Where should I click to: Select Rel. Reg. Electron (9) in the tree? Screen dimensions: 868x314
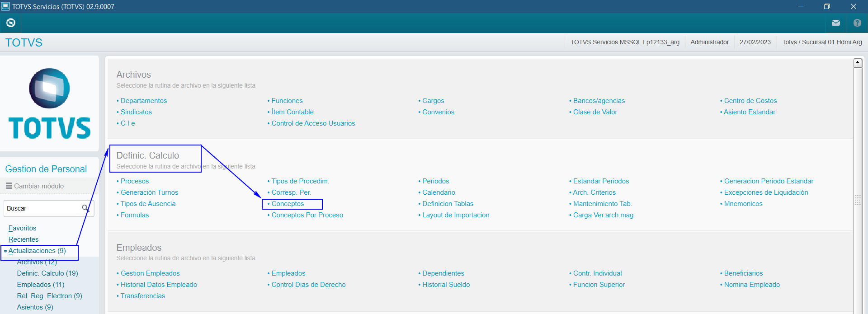tap(49, 296)
